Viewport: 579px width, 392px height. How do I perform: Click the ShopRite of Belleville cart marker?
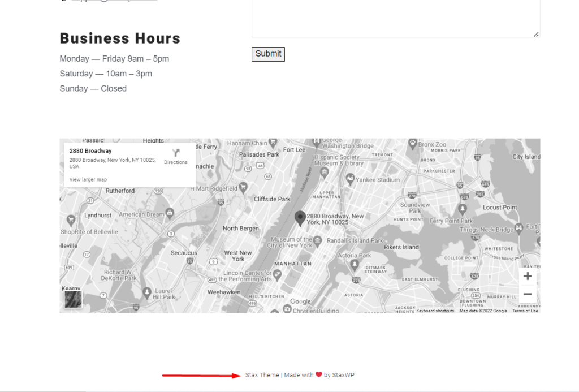[x=71, y=221]
